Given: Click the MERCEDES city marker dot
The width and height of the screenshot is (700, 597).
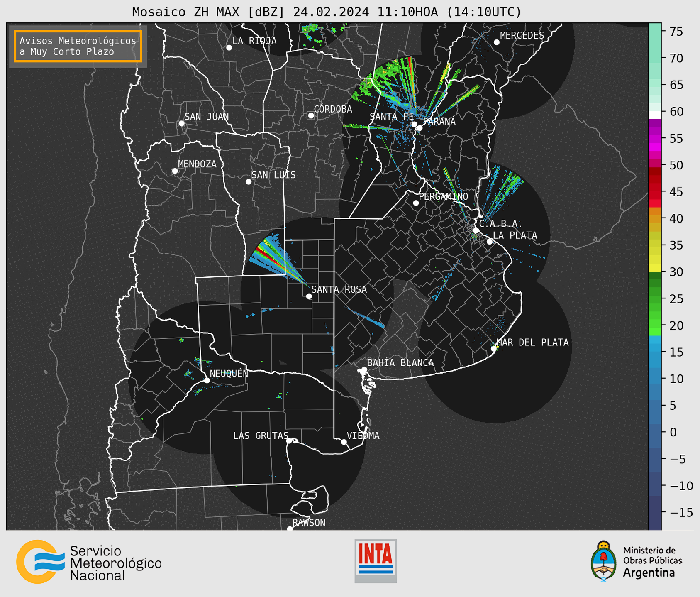Looking at the screenshot, I should [497, 42].
